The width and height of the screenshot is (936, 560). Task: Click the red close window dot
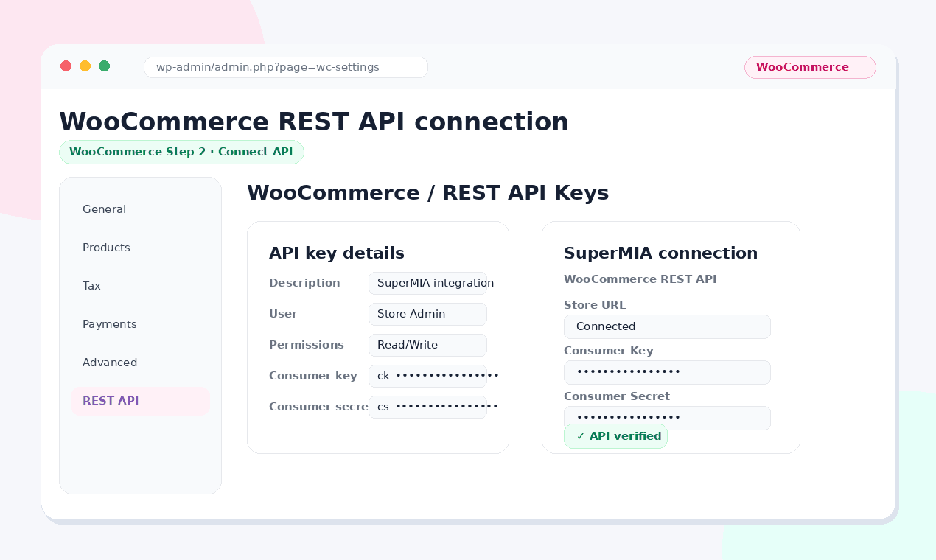66,66
